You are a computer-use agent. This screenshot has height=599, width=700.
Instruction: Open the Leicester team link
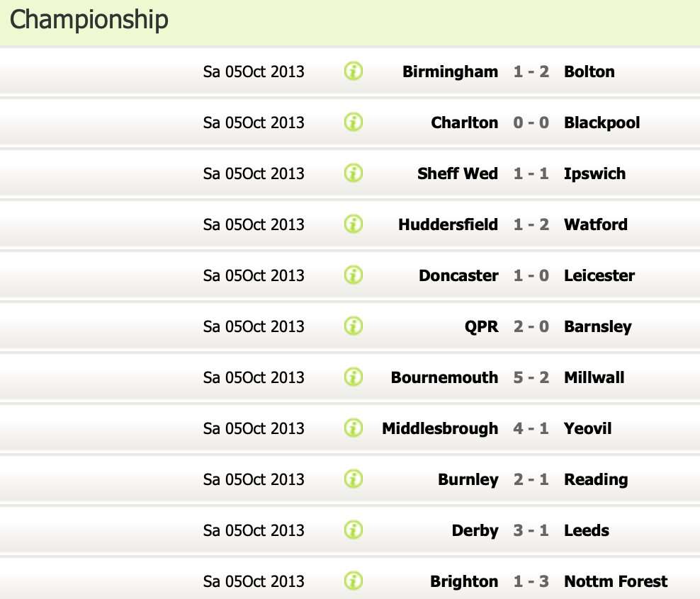tap(599, 275)
